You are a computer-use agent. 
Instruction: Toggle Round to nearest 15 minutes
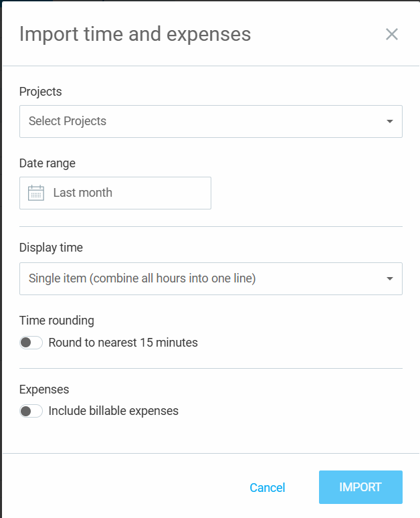click(x=31, y=343)
